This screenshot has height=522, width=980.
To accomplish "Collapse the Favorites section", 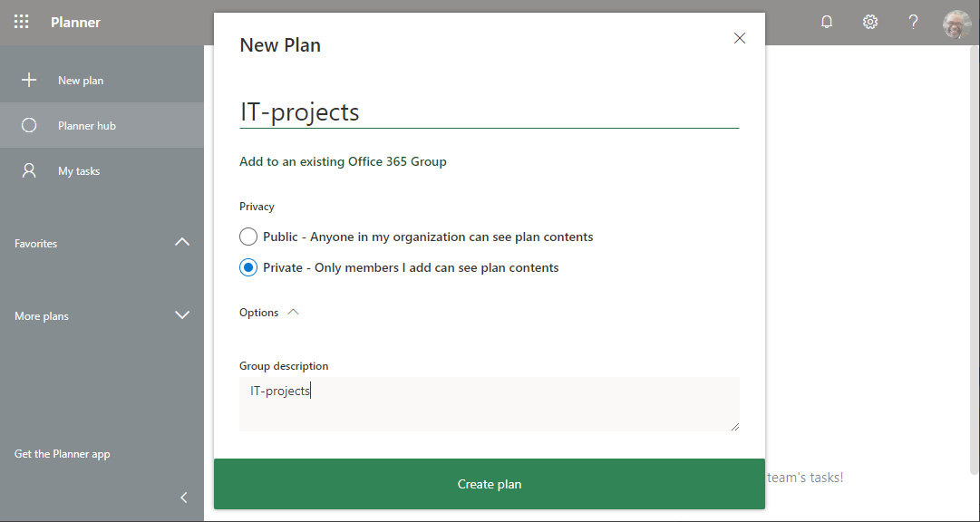I will 182,243.
